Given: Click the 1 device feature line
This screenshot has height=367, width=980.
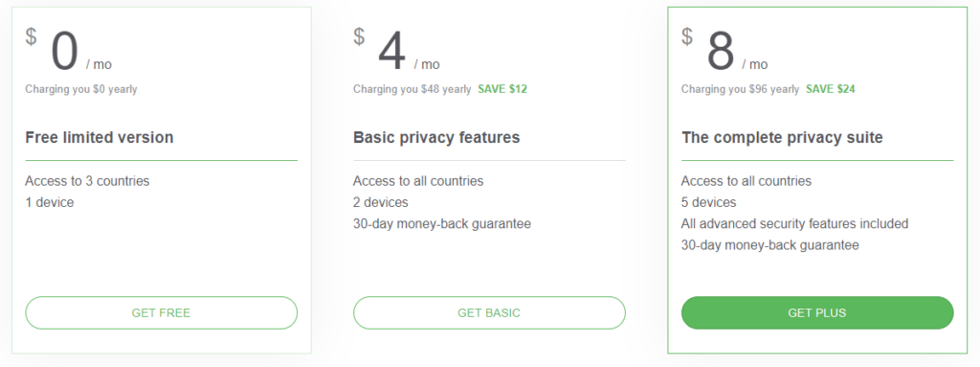Looking at the screenshot, I should click(50, 202).
